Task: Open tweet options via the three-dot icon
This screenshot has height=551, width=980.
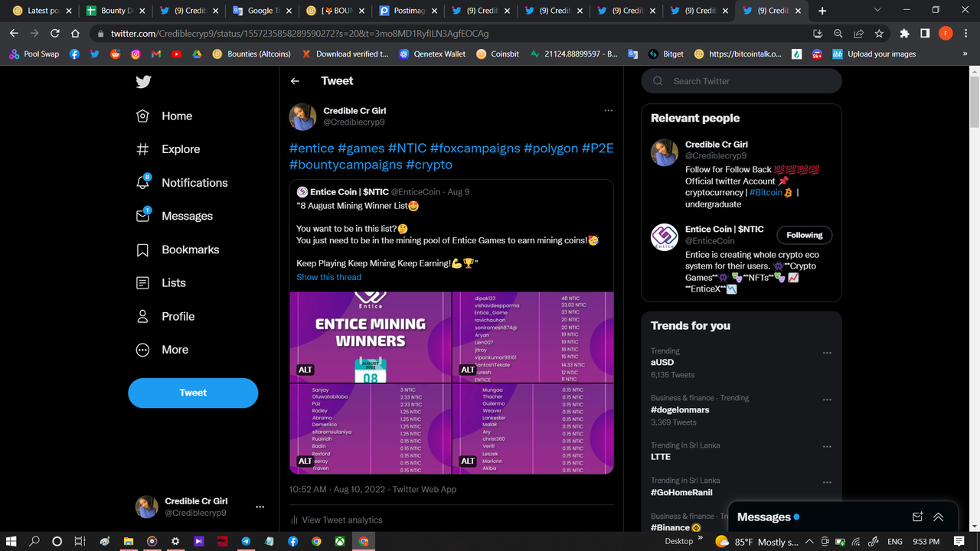Action: [x=609, y=110]
